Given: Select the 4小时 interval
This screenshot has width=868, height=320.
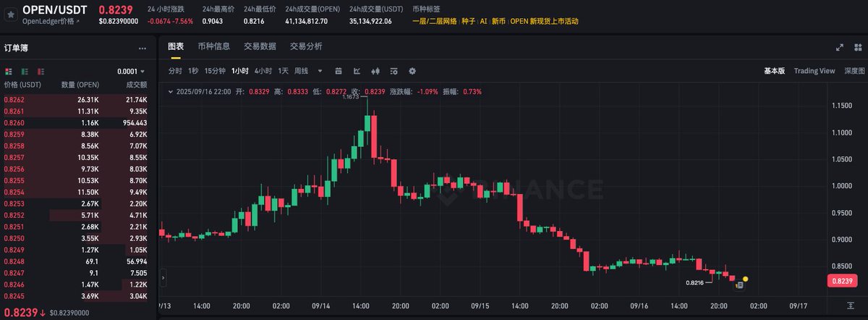Looking at the screenshot, I should (263, 71).
